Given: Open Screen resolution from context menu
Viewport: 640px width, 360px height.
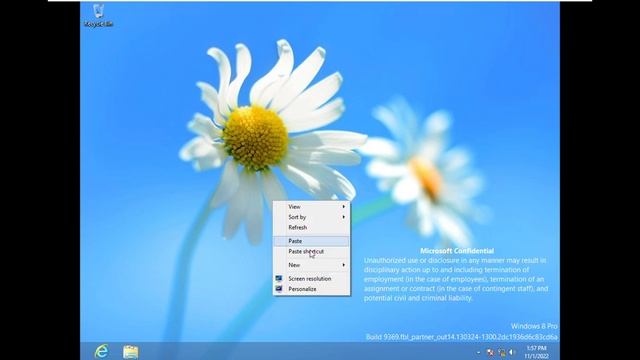Looking at the screenshot, I should [x=311, y=279].
